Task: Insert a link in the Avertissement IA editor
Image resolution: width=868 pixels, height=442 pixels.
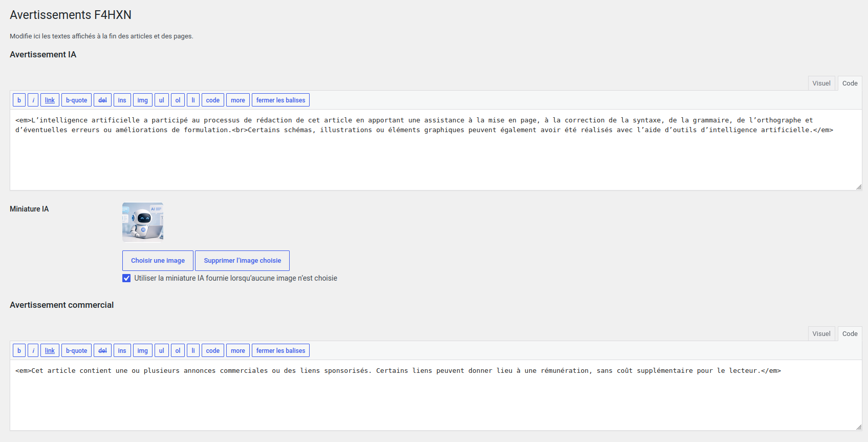Action: tap(50, 100)
